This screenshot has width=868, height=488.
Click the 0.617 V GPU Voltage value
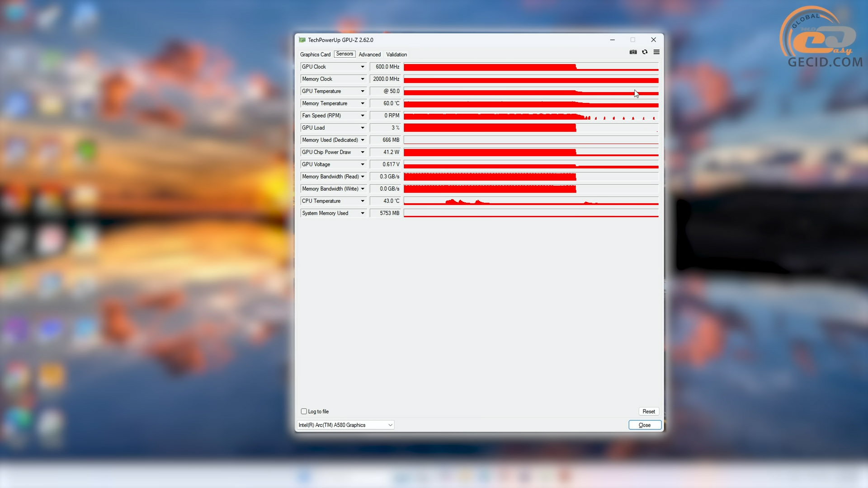[x=385, y=164]
